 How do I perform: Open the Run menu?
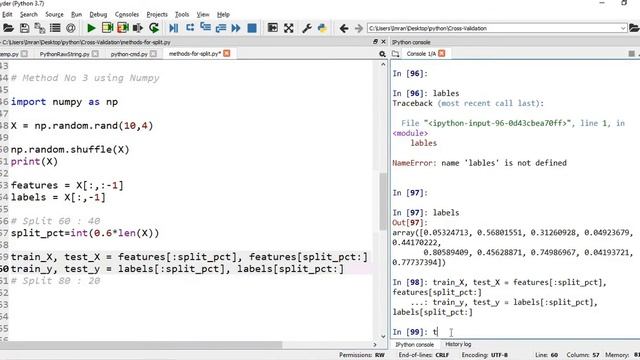click(76, 14)
